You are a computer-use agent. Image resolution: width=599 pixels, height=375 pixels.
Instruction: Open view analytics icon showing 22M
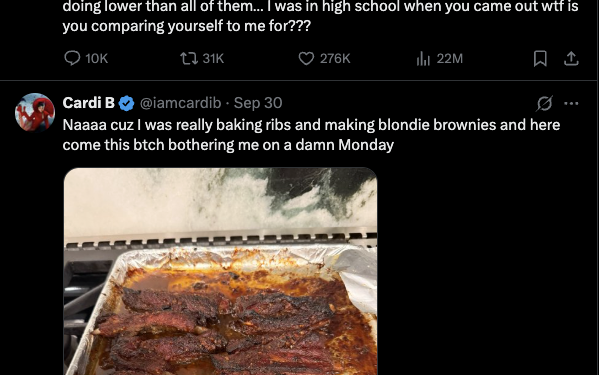pyautogui.click(x=423, y=58)
